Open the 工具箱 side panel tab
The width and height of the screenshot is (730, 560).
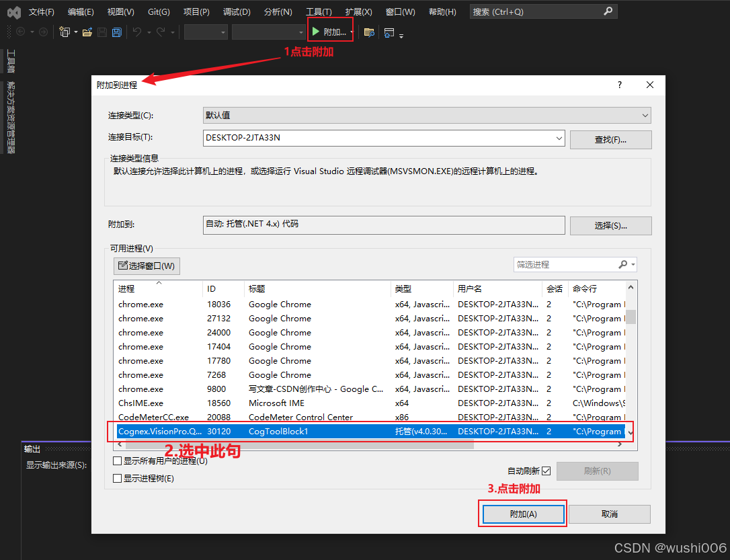(11, 61)
